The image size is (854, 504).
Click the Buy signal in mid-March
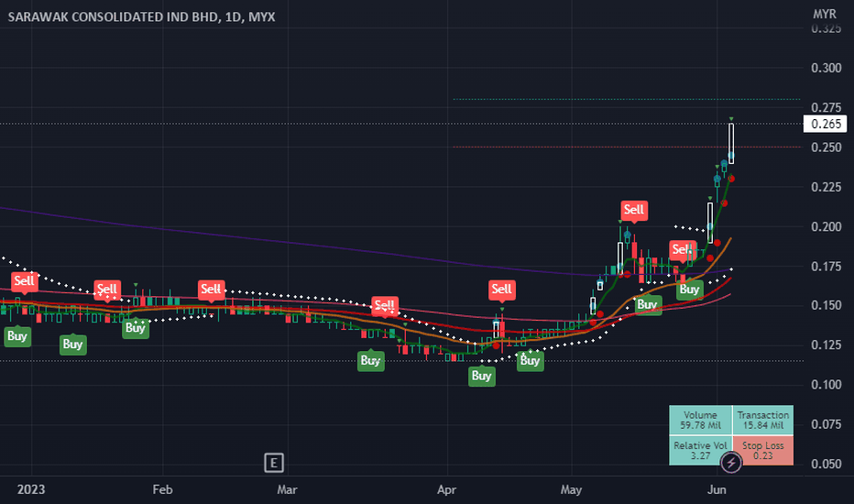click(371, 360)
